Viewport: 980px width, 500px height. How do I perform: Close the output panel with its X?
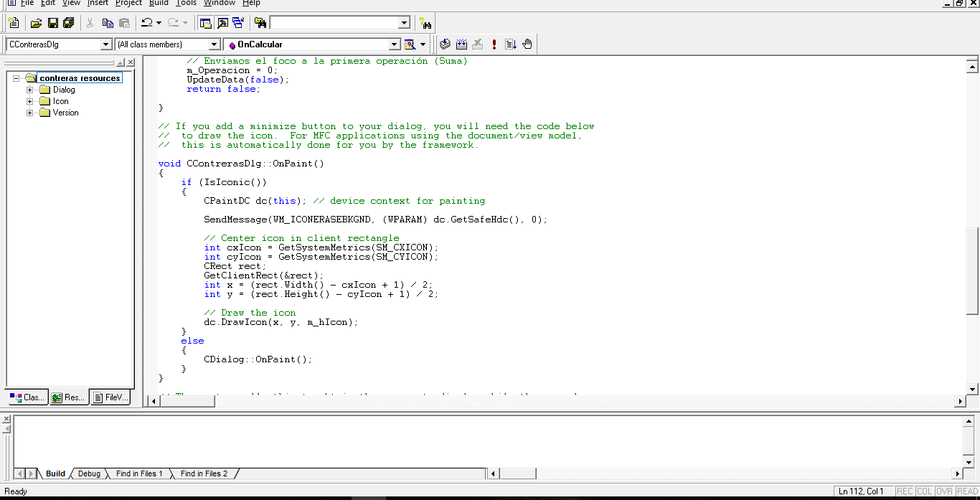pyautogui.click(x=6, y=419)
